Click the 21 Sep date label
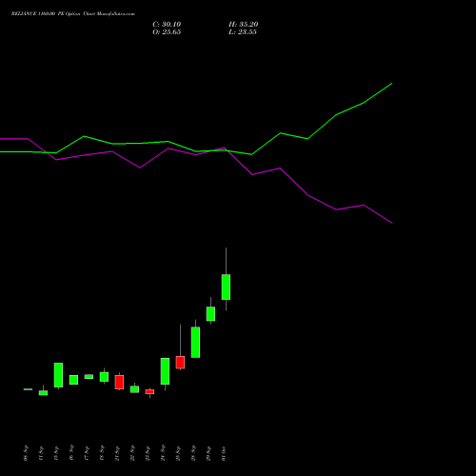 pos(117,453)
